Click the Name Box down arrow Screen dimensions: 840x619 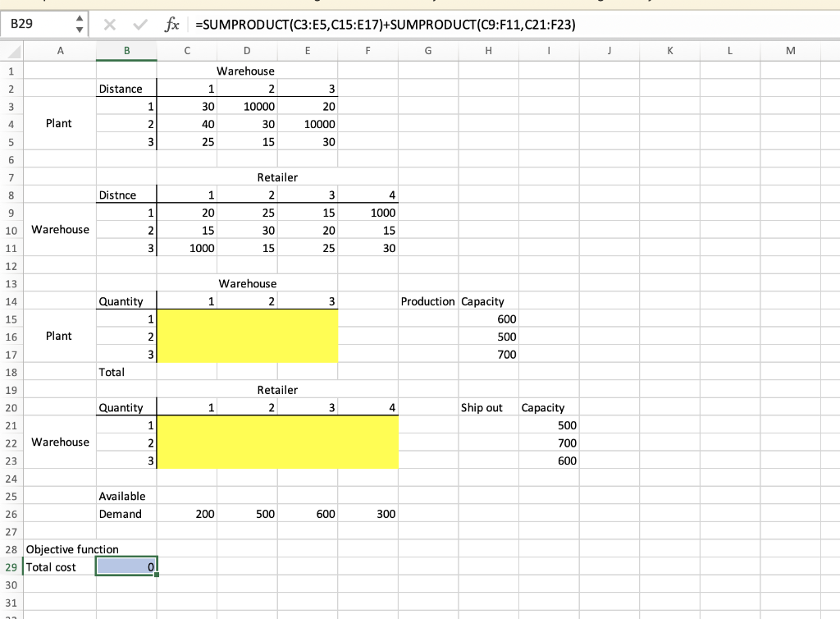(78, 29)
